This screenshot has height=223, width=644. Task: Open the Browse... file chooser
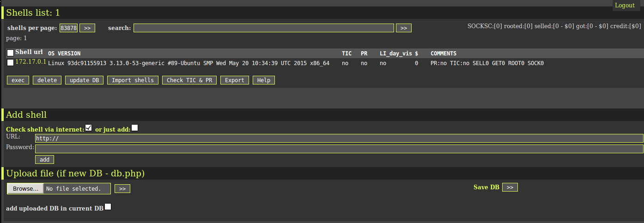[x=25, y=188]
